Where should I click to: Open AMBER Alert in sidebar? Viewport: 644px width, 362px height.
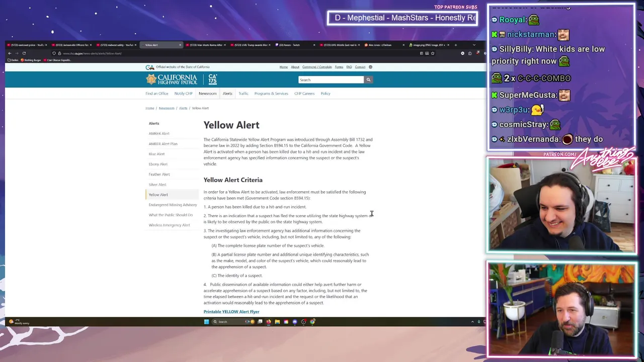(x=159, y=134)
